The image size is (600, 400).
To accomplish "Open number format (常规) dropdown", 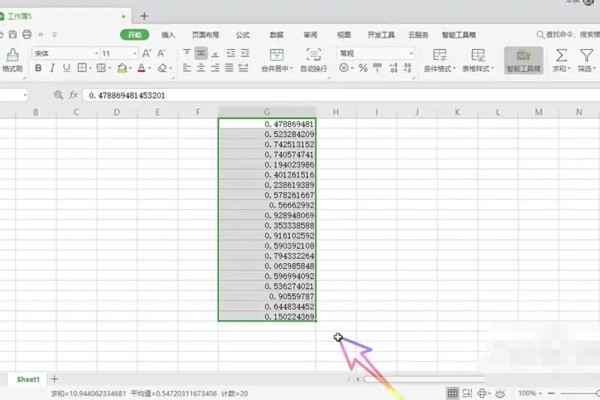I will [x=411, y=54].
